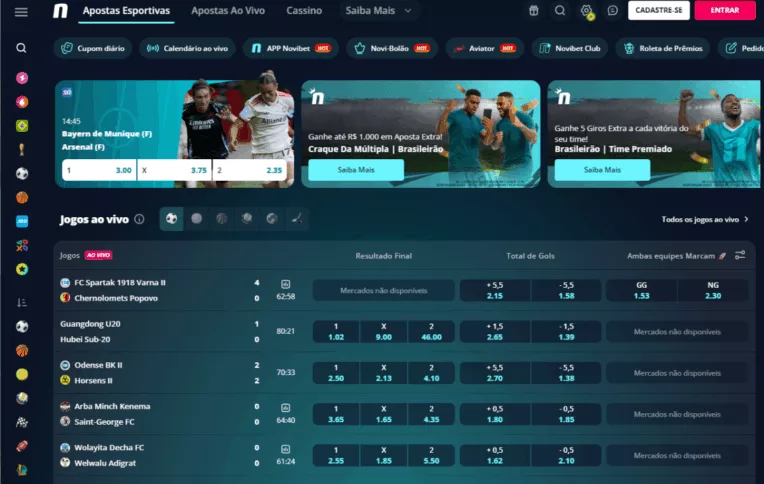Click Saiba Mais on Craque Da Múltipla banner

355,170
